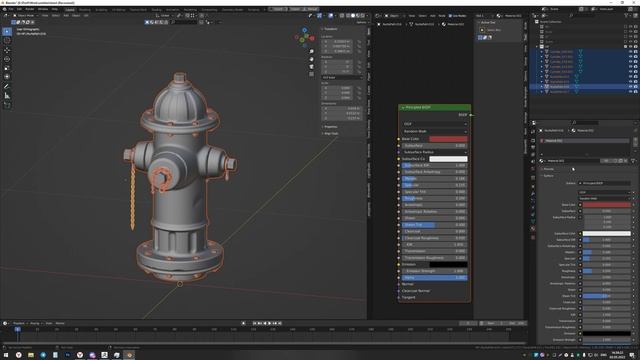Collapse the Surface panel in material properties
640x360 pixels.
pos(548,176)
